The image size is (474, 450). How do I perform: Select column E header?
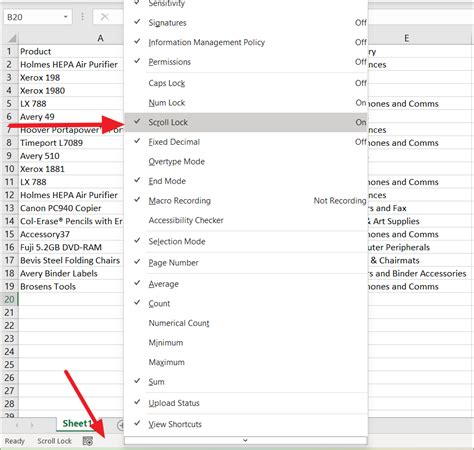(407, 38)
